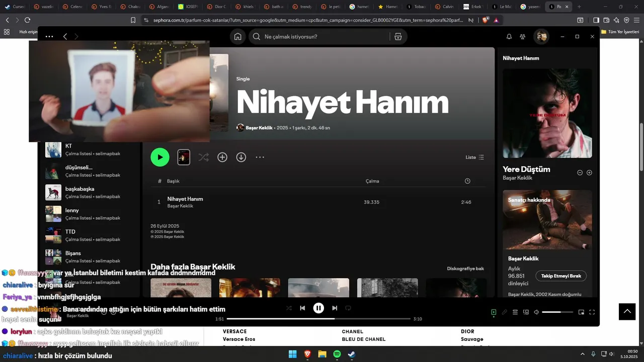The image size is (644, 362).
Task: Select Nihayet Hanım track row title
Action: 185,199
